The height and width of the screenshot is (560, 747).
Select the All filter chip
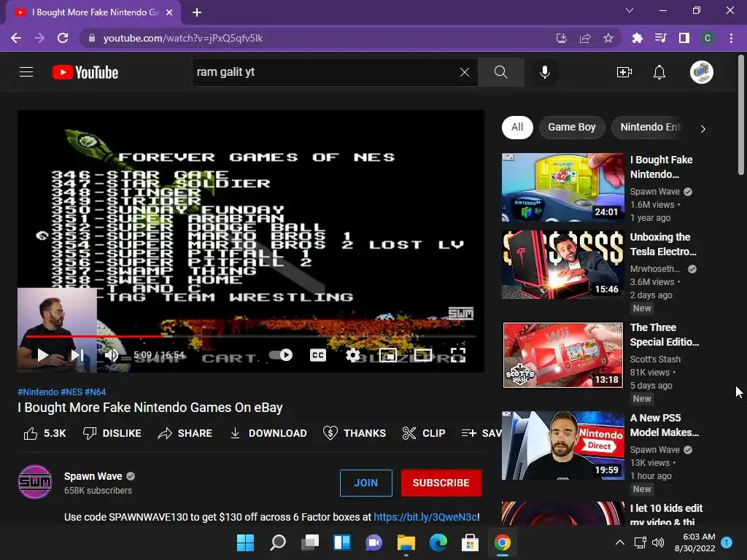click(517, 127)
